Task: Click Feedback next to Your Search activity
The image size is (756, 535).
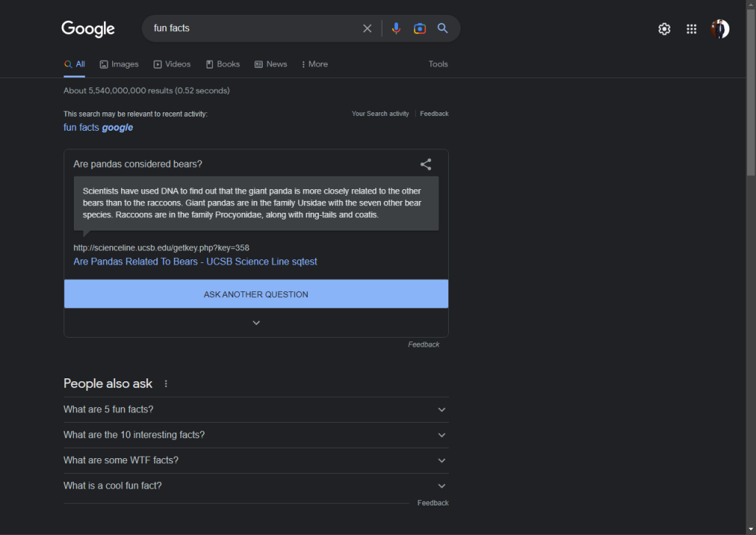Action: coord(434,114)
